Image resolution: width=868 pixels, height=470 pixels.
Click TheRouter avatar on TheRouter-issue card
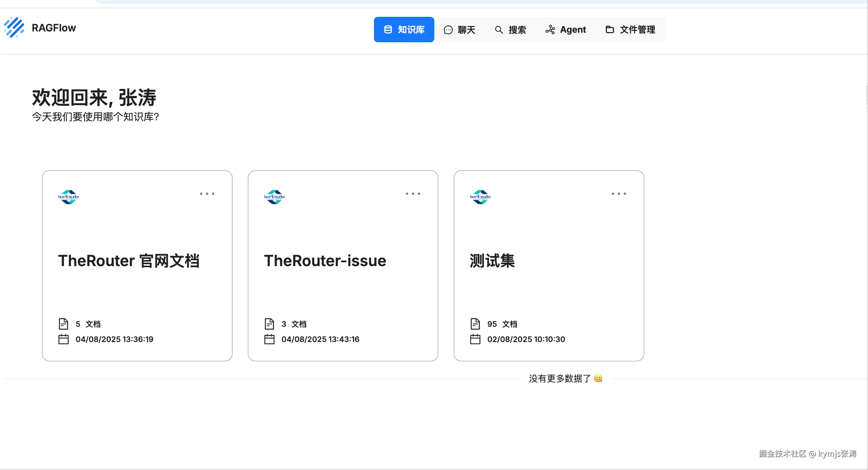pyautogui.click(x=274, y=197)
